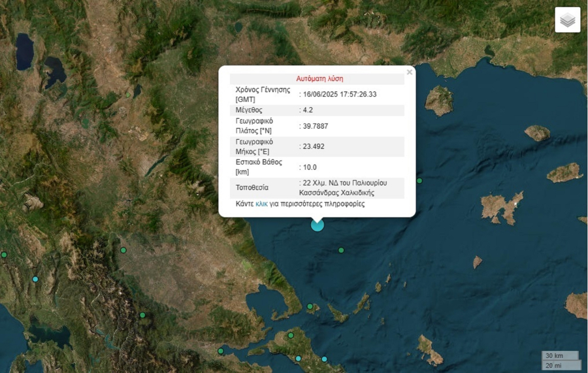Viewport: 588px width, 373px height.
Task: Select green marker at map's far left edge
Action: point(4,255)
